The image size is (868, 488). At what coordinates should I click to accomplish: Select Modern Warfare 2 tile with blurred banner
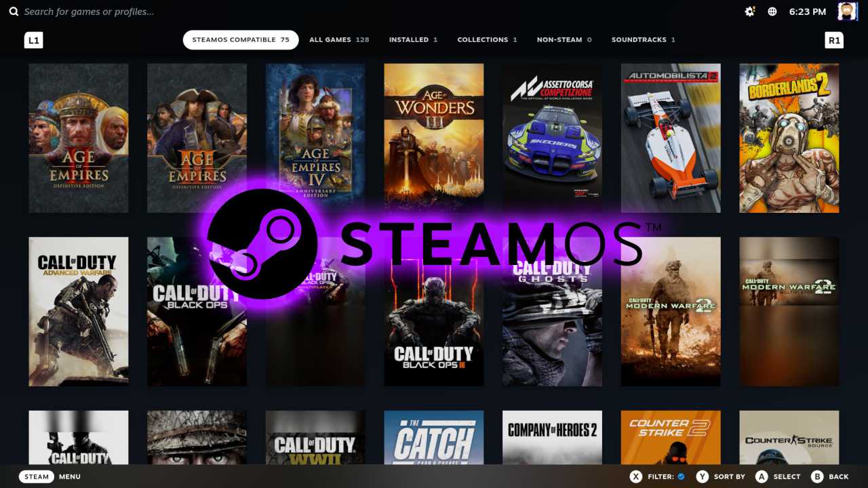(789, 312)
